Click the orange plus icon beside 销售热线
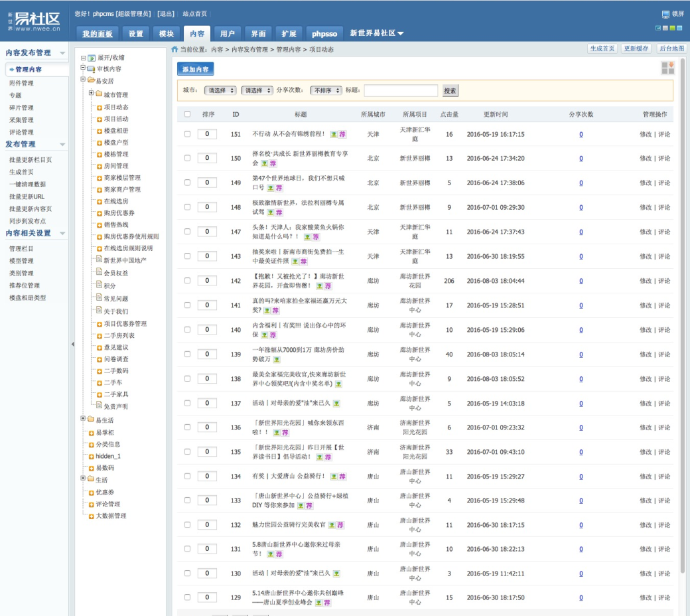 click(x=100, y=225)
